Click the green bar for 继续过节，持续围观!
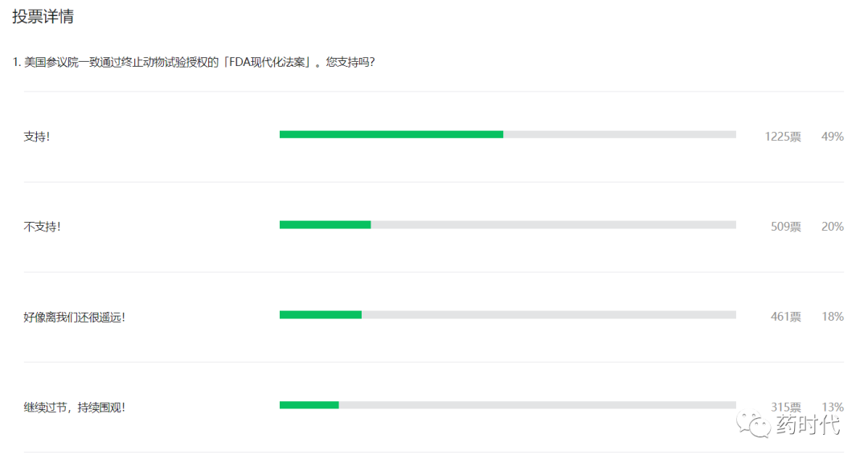Viewport: 868px width, 463px height. (x=309, y=405)
